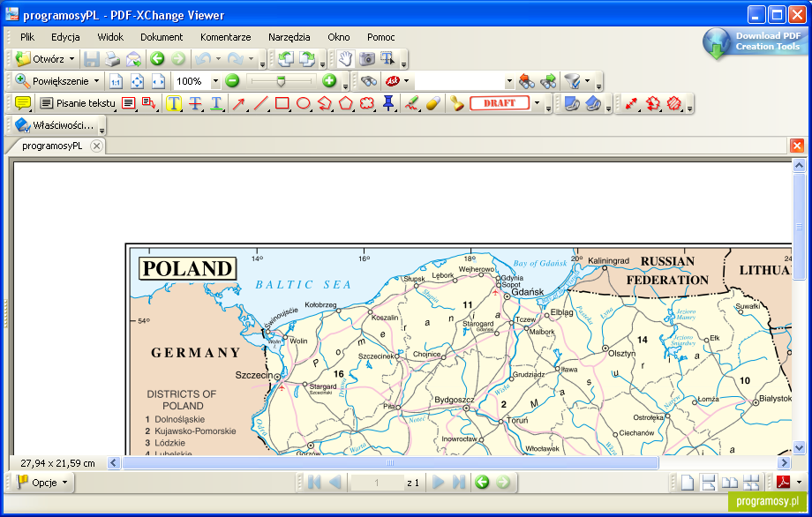Activate the text Select tool

[387, 59]
